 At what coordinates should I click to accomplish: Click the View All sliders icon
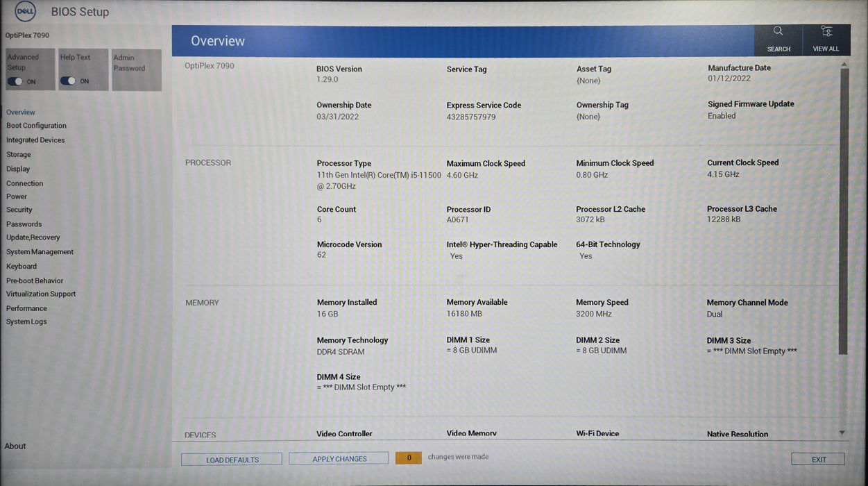826,31
